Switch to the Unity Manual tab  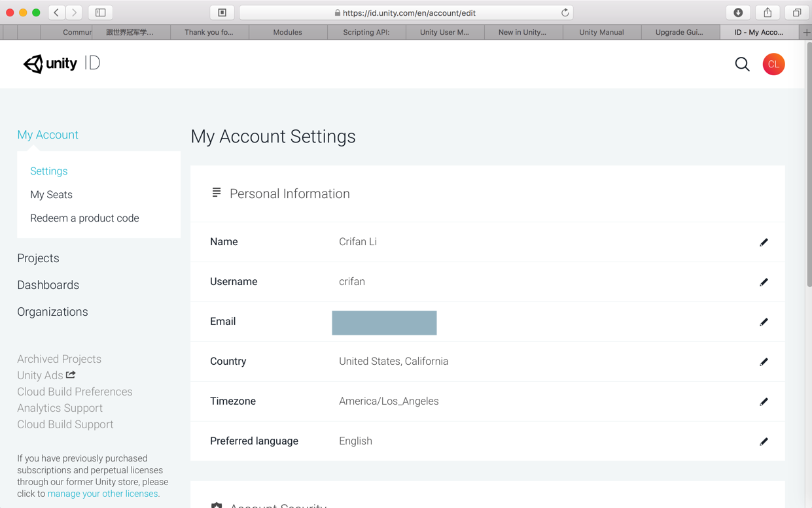(601, 32)
